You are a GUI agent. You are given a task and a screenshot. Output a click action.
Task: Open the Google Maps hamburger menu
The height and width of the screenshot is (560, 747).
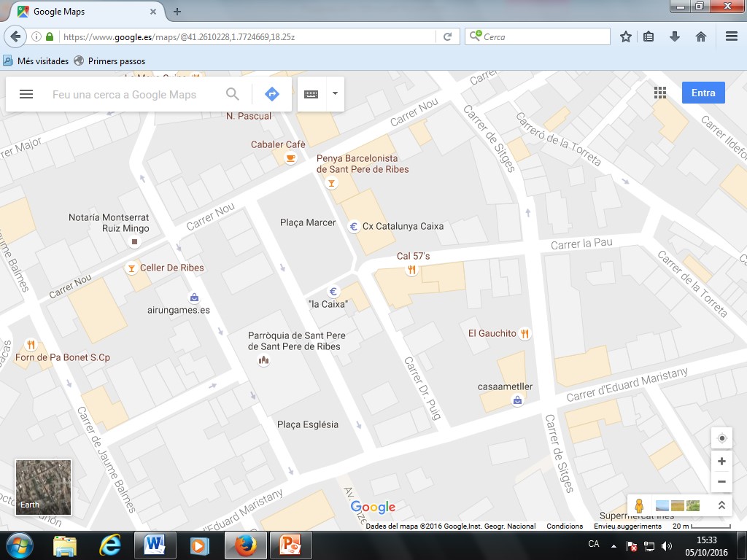pos(26,94)
